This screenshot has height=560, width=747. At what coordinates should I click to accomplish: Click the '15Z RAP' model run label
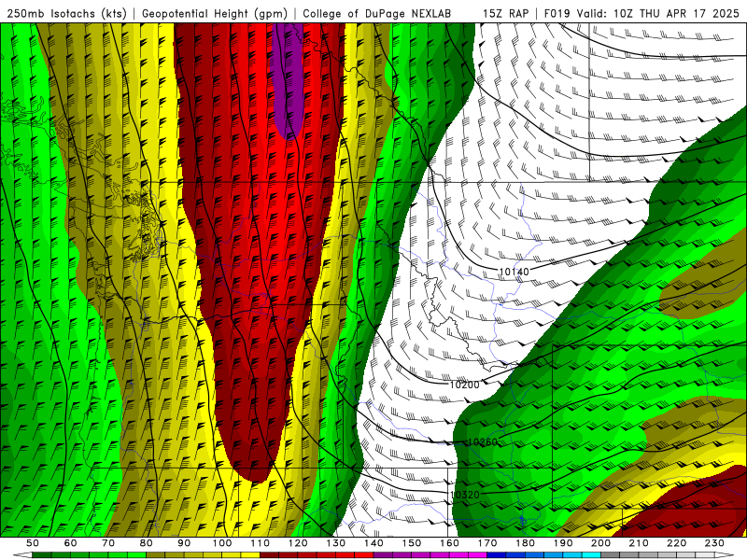pyautogui.click(x=505, y=13)
